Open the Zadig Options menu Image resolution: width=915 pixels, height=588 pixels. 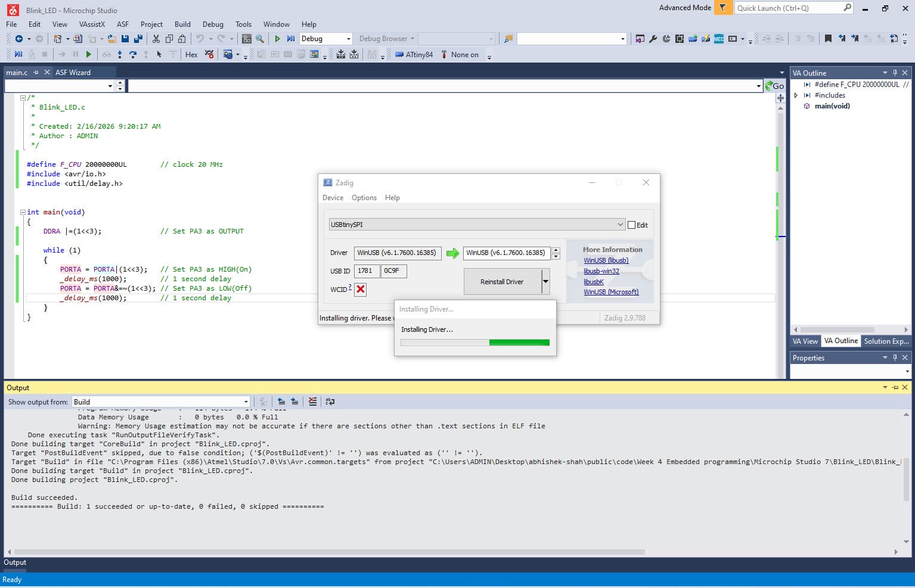coord(364,198)
